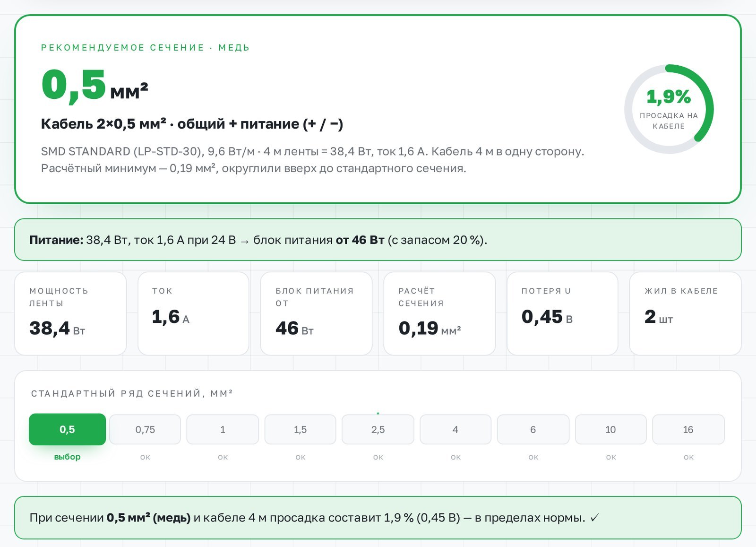The image size is (756, 547).
Task: Click the 'ок' label under 0,75
Action: point(145,457)
